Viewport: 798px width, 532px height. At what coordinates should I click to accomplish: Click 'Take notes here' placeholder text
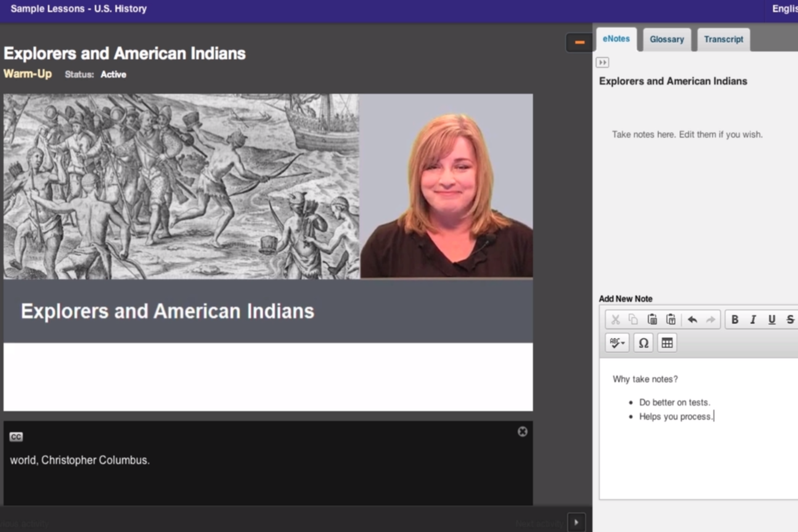pyautogui.click(x=687, y=135)
